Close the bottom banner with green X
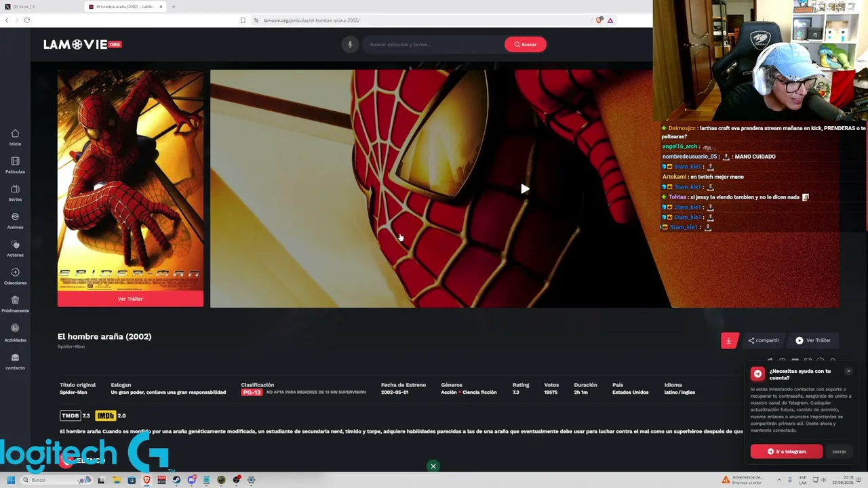 433,466
